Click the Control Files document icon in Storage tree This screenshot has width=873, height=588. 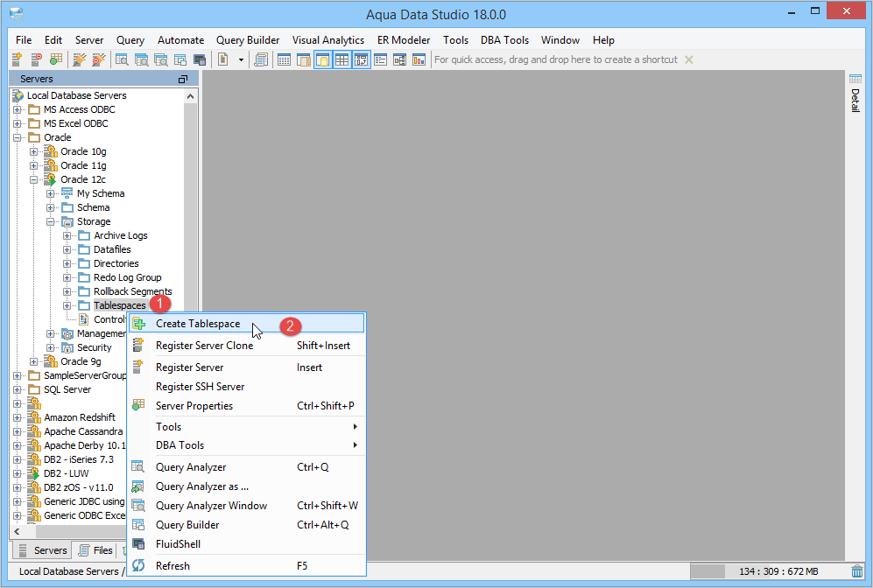tap(83, 319)
